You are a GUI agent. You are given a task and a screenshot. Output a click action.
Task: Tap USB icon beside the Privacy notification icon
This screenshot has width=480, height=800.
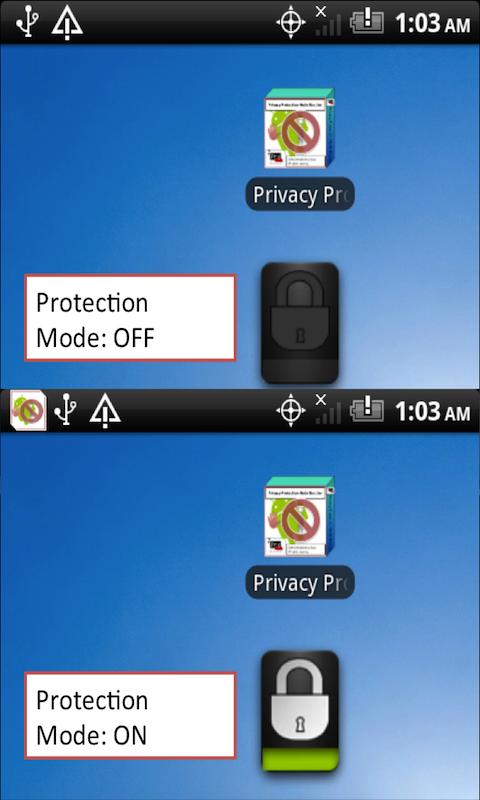click(66, 411)
